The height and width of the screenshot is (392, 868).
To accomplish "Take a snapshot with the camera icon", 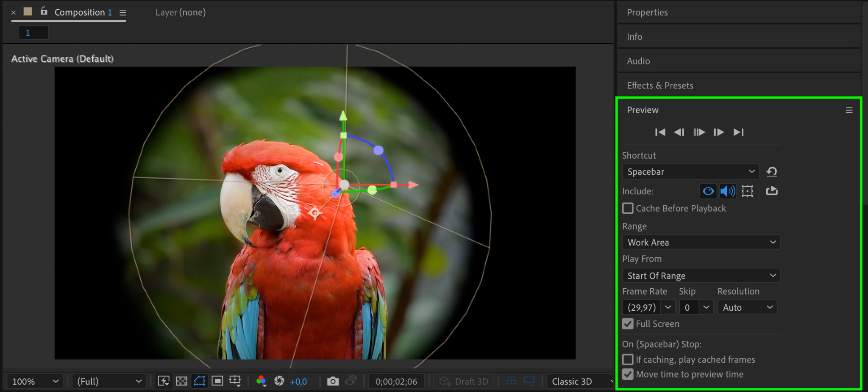I will (x=333, y=381).
